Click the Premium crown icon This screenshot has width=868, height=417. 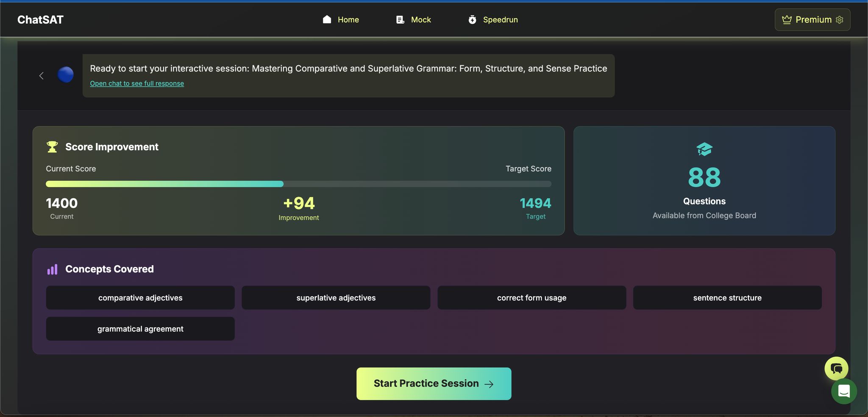point(787,20)
